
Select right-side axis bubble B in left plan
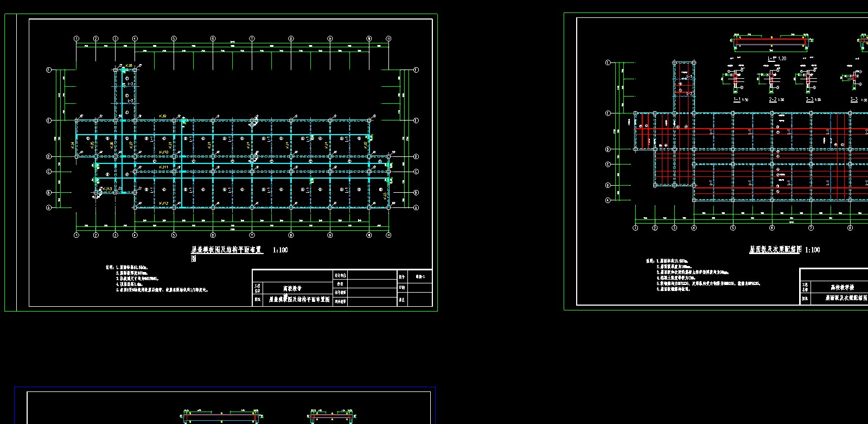pyautogui.click(x=416, y=193)
